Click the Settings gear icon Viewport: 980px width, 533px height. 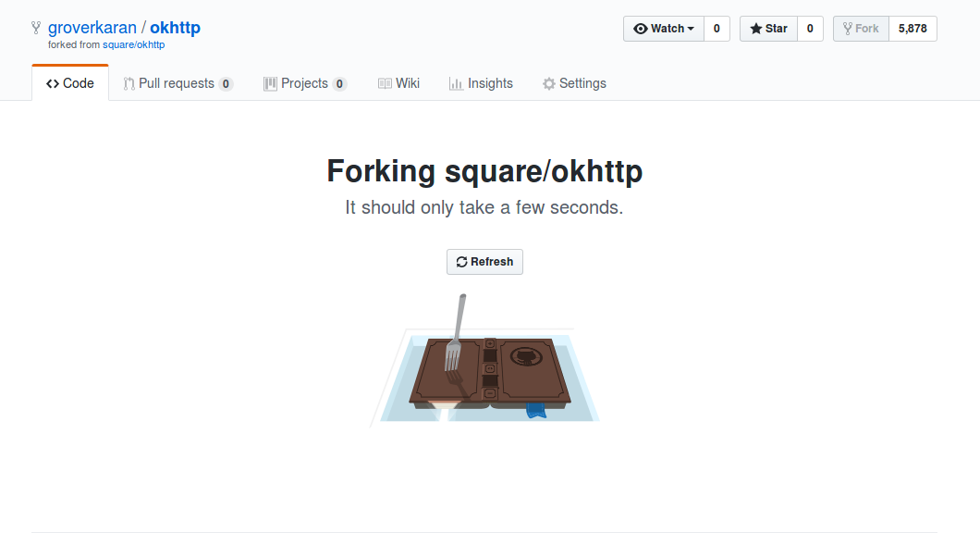click(548, 83)
